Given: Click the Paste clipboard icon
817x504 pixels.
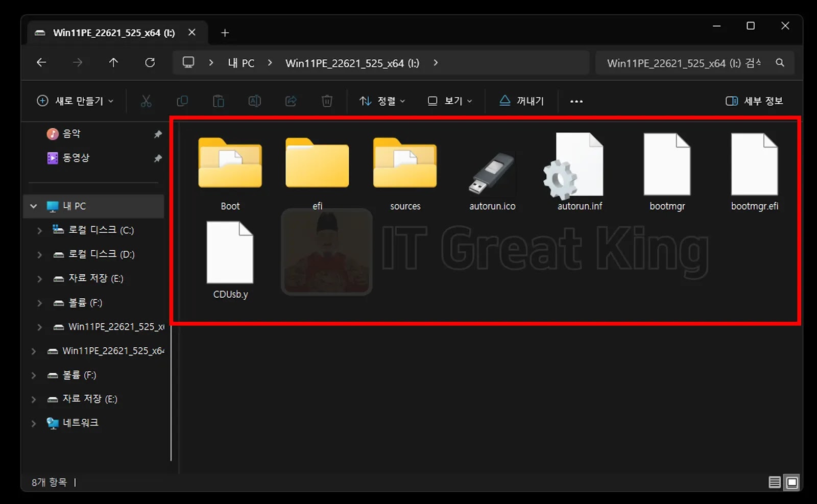Looking at the screenshot, I should point(219,101).
